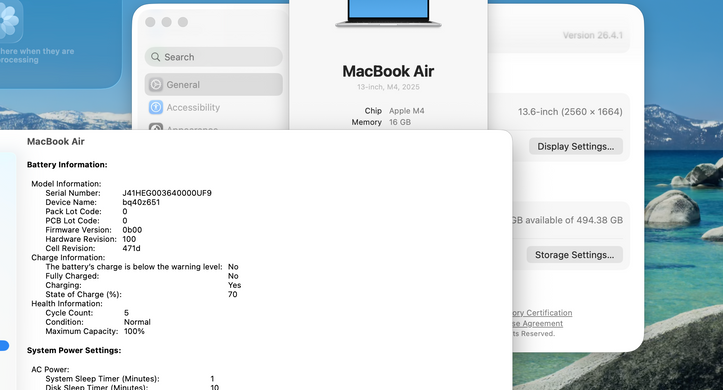Open the License Agreement link

[x=537, y=324]
